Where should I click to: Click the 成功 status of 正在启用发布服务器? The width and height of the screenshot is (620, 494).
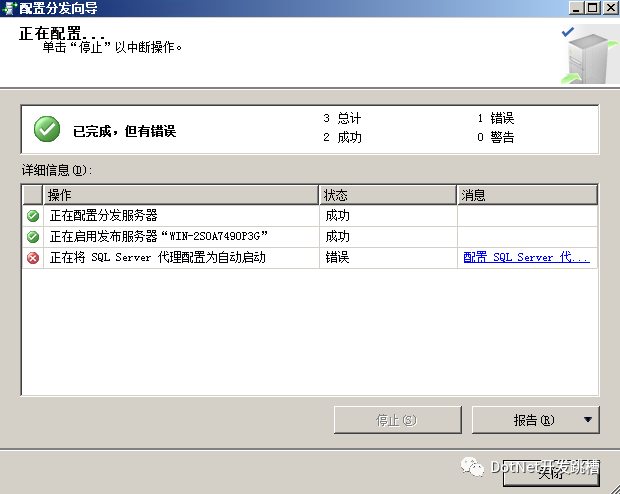point(337,237)
